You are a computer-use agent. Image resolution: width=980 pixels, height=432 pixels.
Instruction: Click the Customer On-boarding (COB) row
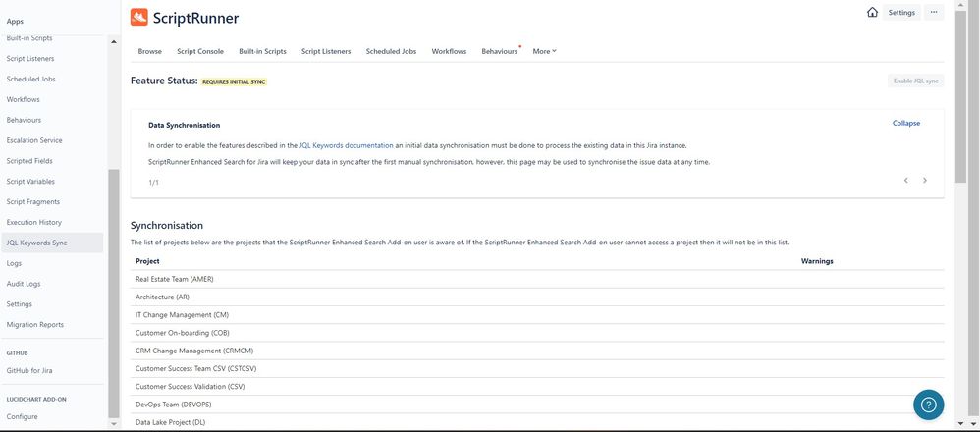click(537, 333)
